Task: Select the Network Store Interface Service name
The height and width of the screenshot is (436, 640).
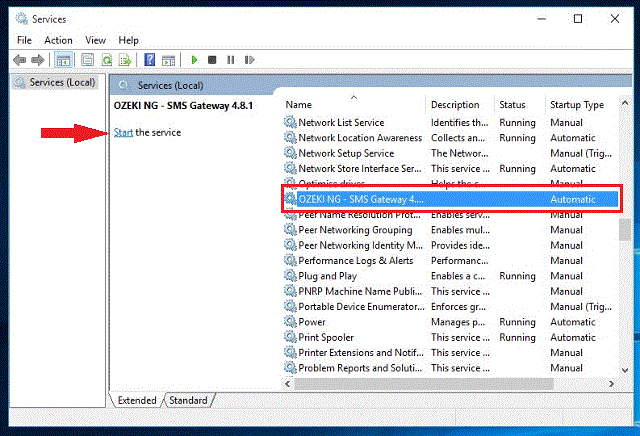Action: pyautogui.click(x=360, y=169)
